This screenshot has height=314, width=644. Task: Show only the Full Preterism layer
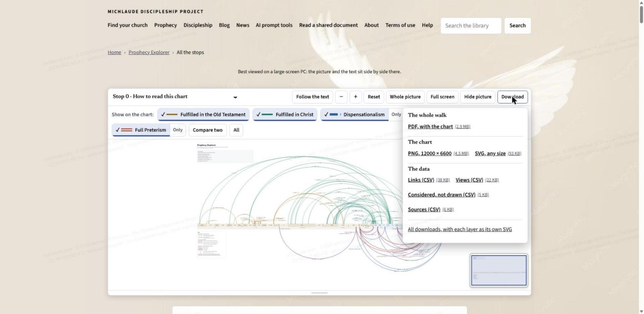pyautogui.click(x=178, y=130)
